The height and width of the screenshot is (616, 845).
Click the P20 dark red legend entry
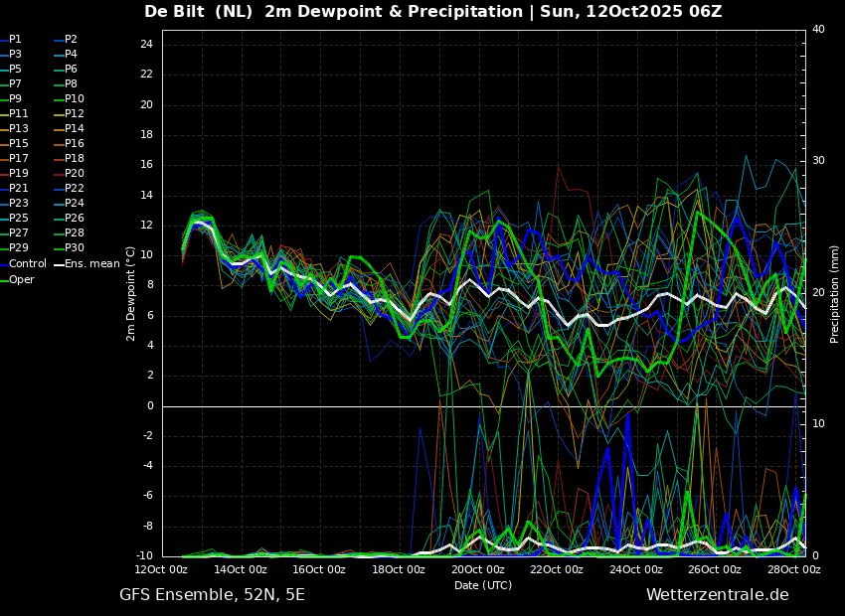point(70,174)
